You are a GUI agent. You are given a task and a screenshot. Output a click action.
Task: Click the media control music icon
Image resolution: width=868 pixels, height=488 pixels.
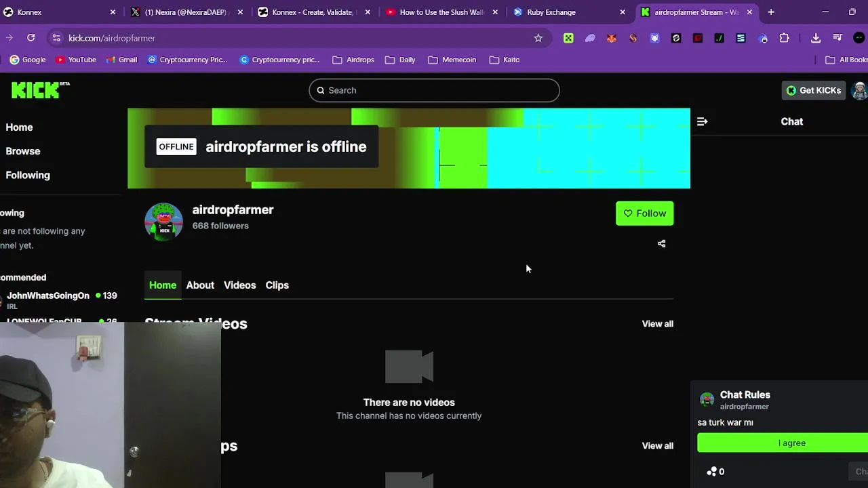[x=837, y=38]
